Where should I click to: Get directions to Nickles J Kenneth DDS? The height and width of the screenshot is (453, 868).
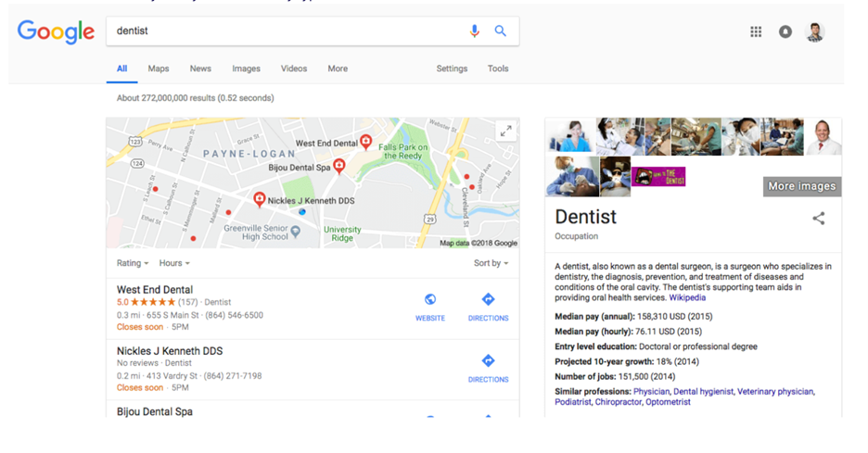(488, 369)
